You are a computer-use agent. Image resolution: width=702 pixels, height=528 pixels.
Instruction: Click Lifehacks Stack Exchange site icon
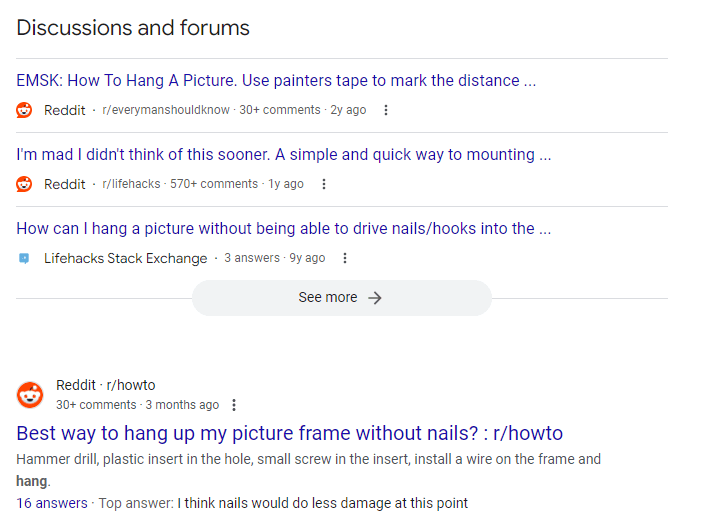pyautogui.click(x=24, y=258)
